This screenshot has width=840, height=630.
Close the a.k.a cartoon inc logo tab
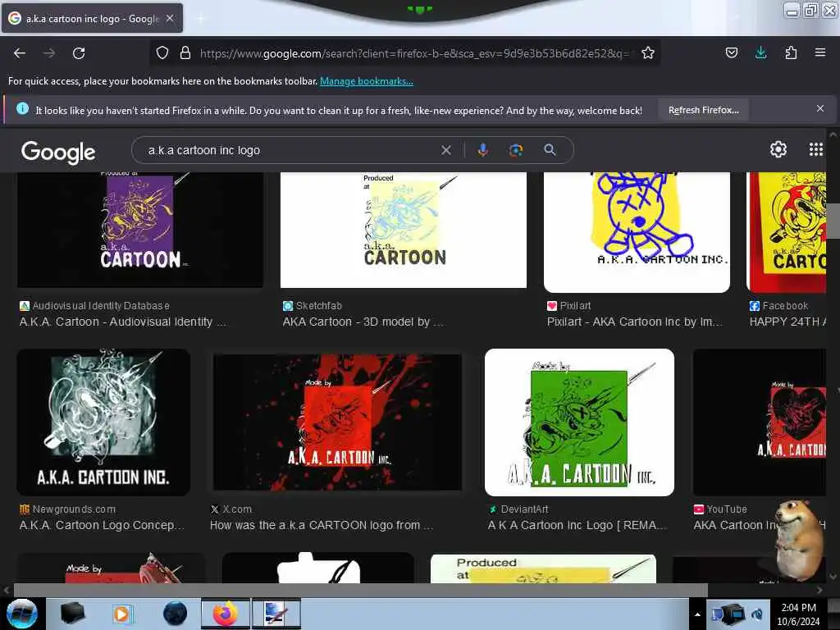point(170,18)
